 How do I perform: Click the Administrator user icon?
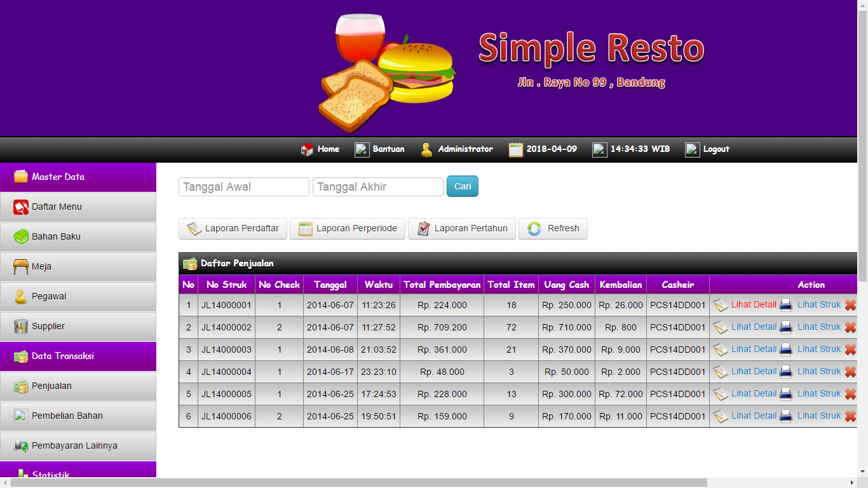pos(426,149)
